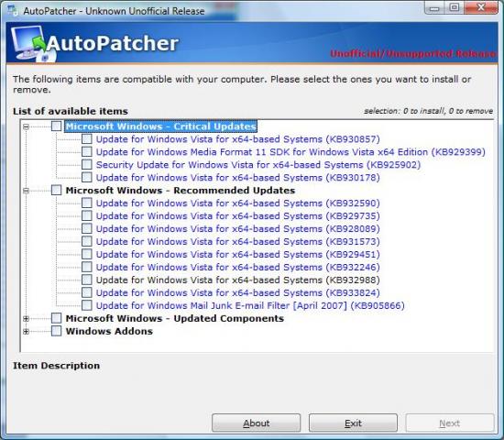Viewport: 504px width, 440px height.
Task: Collapse the Critical Updates tree node
Action: 26,126
